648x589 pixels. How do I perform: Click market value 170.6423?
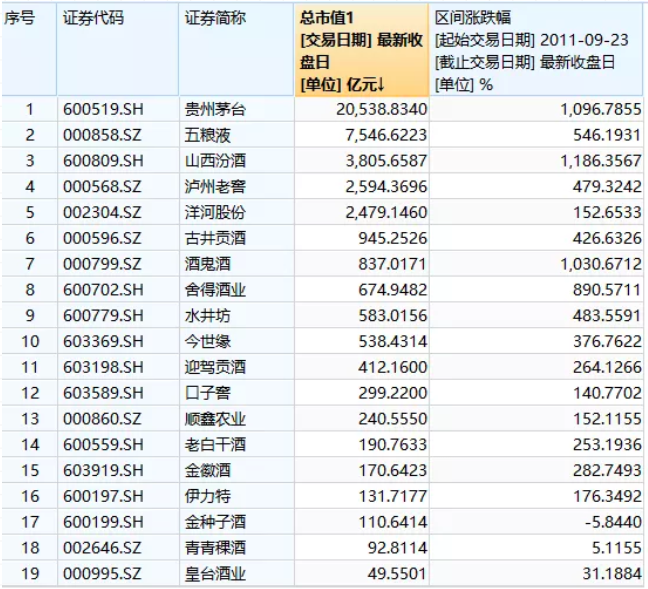pos(393,470)
